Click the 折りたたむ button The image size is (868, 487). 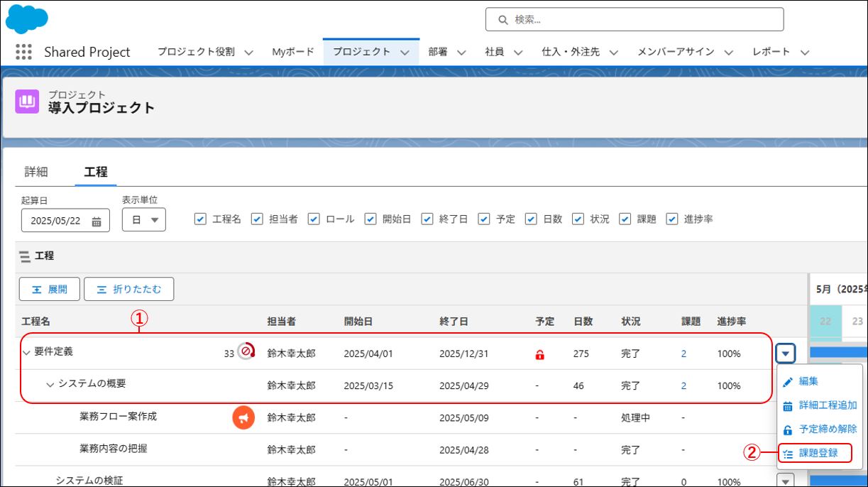128,289
